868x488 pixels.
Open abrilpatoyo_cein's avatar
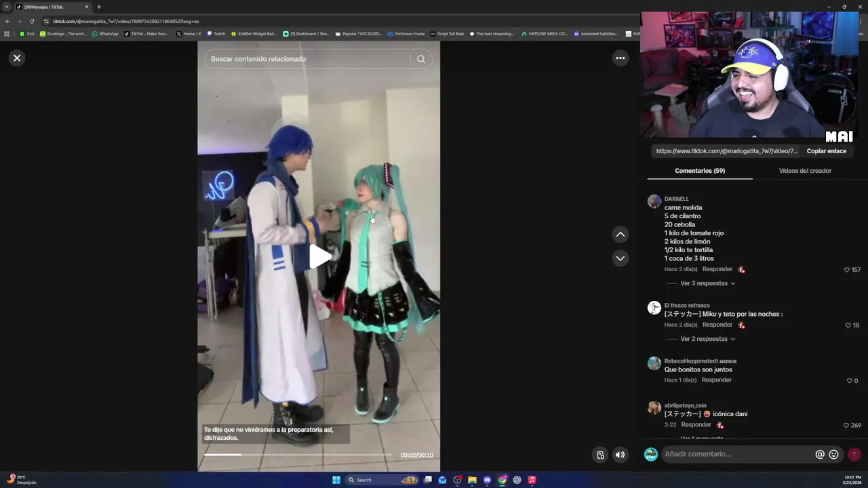click(x=654, y=407)
